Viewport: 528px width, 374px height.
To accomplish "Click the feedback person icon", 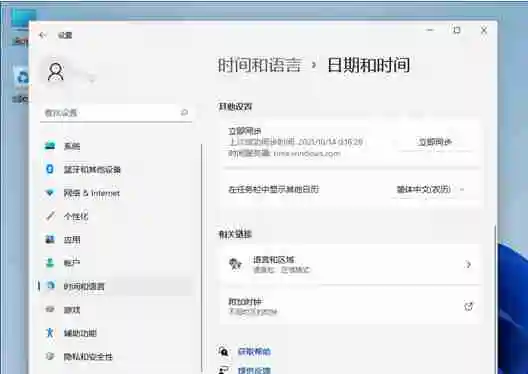I will click(x=223, y=370).
